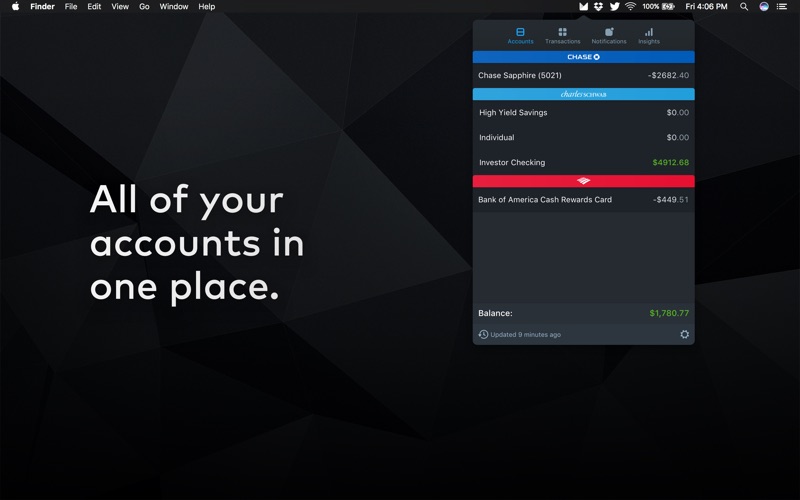Click the Charles Schwab header banner
The height and width of the screenshot is (500, 800).
(583, 94)
